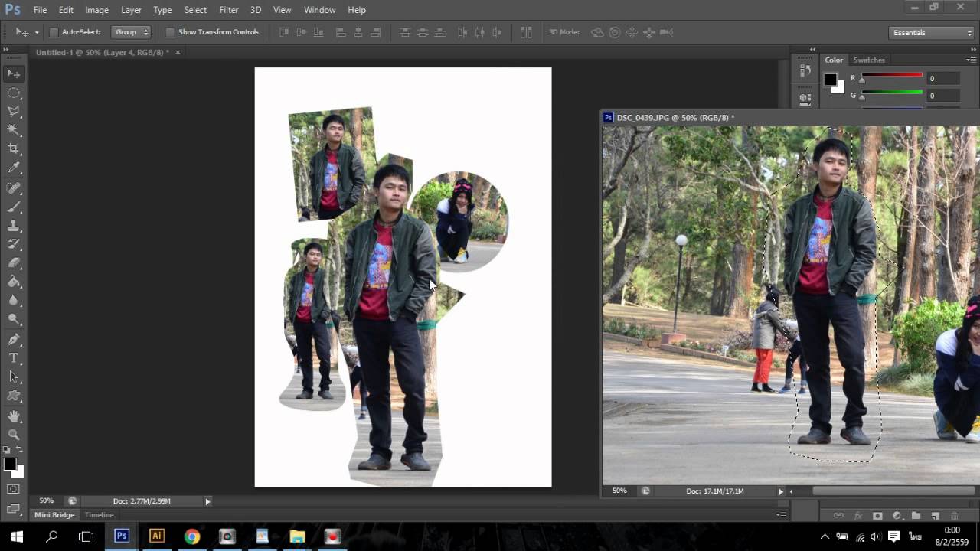Switch to the Timeline tab

pos(99,515)
